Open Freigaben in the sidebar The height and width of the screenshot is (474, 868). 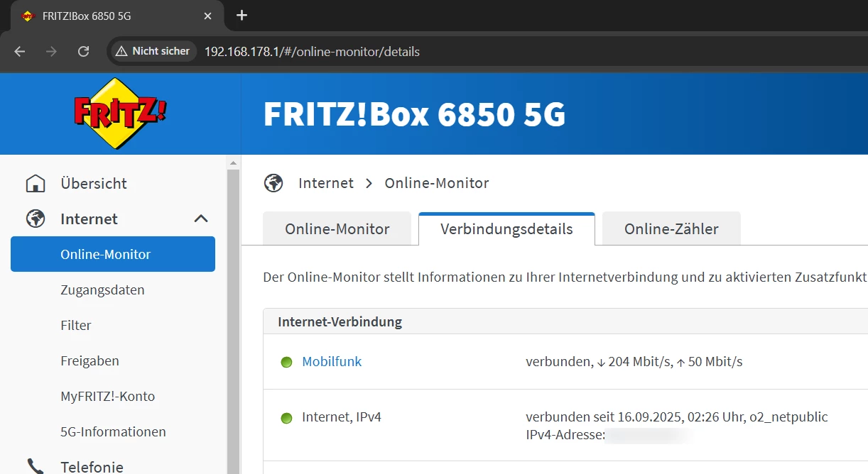(x=89, y=361)
